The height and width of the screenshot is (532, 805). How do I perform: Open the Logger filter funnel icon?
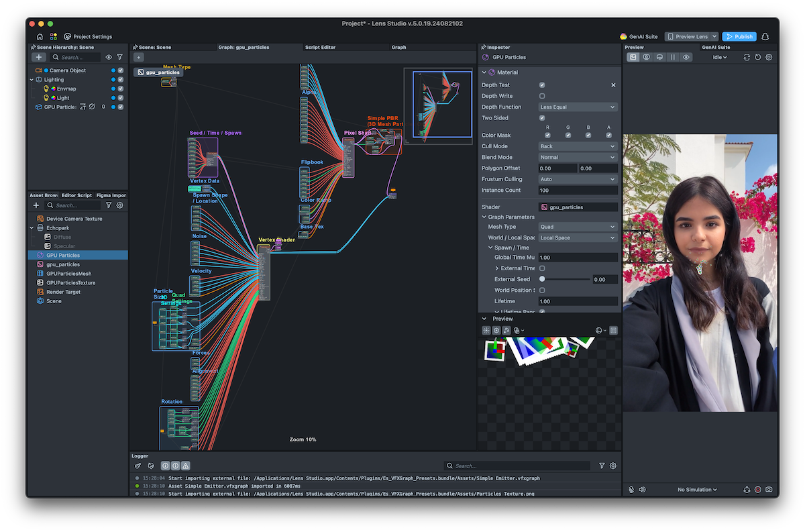[x=602, y=465]
